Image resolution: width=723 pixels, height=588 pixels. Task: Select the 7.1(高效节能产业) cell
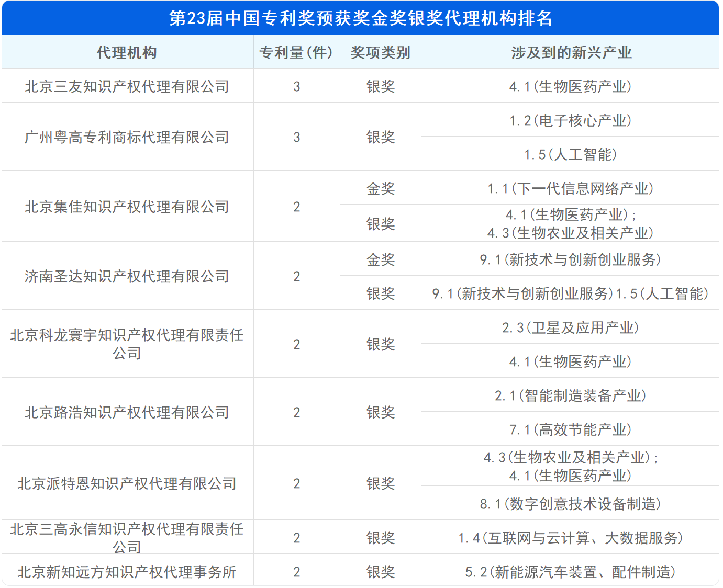tap(570, 429)
